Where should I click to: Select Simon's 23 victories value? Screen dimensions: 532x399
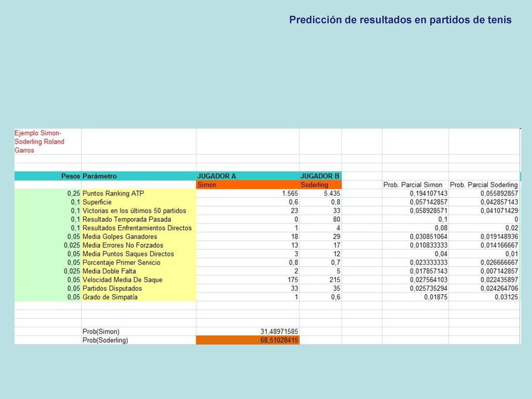click(248, 211)
